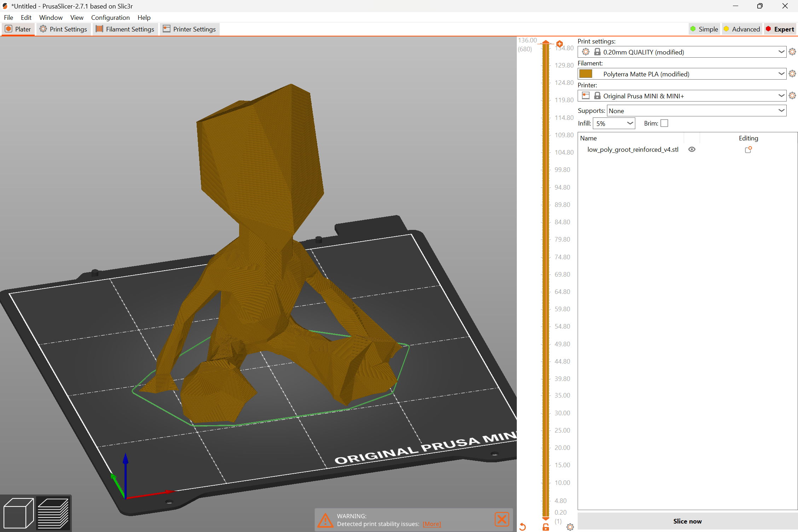Open the Window menu
The image size is (798, 532).
(x=51, y=17)
